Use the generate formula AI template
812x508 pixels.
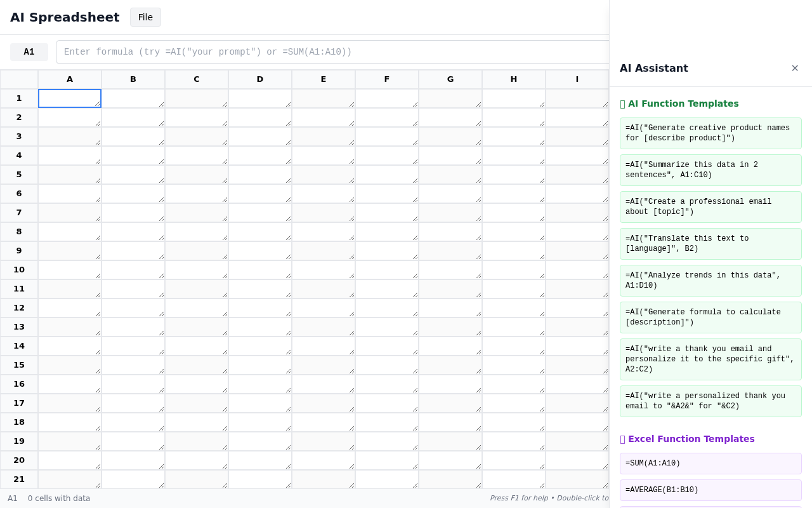pos(710,317)
